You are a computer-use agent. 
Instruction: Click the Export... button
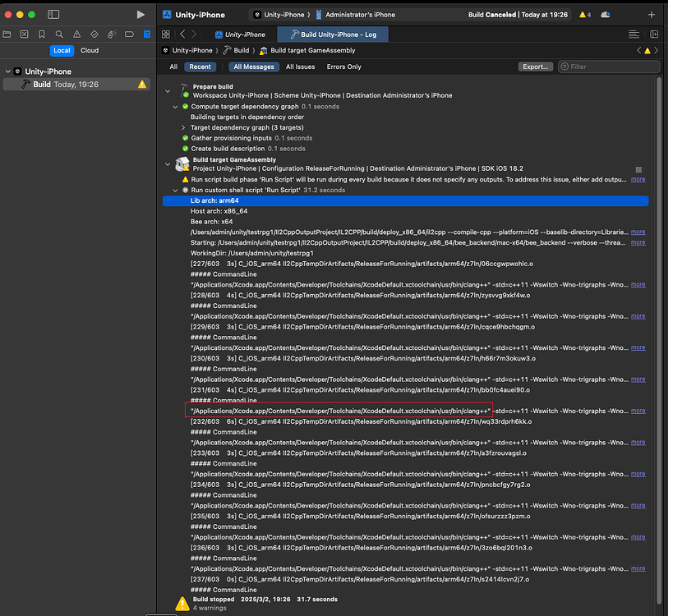point(535,67)
